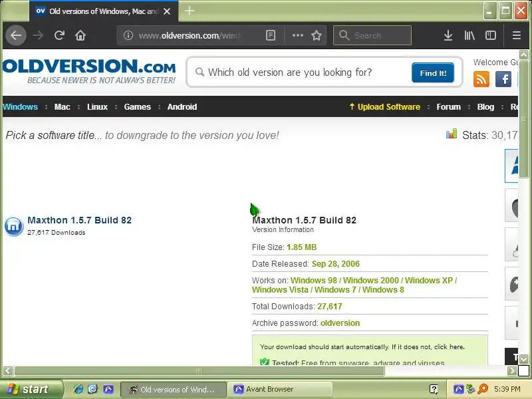This screenshot has width=532, height=399.
Task: Select Old versions of Wind... taskbar button
Action: click(174, 389)
